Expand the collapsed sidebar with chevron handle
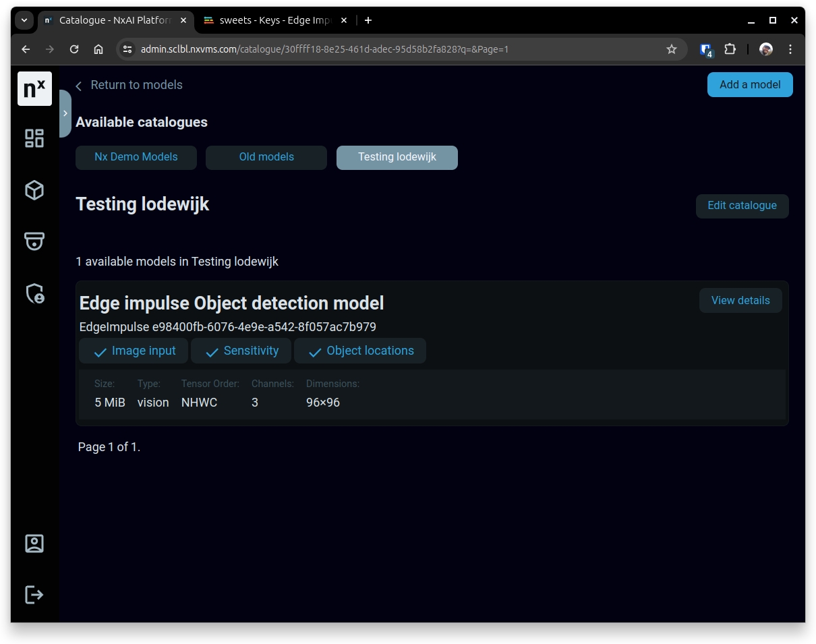This screenshot has height=644, width=816. (65, 113)
